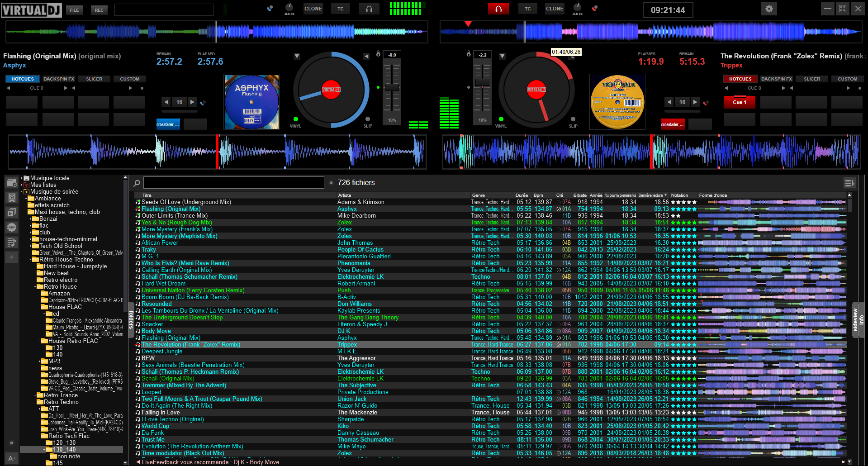Click the right deck CLONE button
This screenshot has width=868, height=466.
pyautogui.click(x=555, y=9)
